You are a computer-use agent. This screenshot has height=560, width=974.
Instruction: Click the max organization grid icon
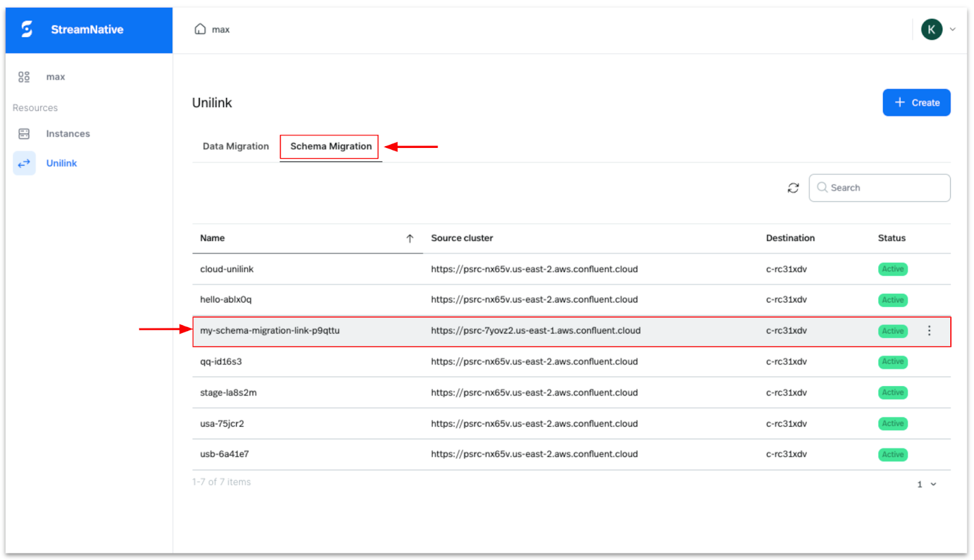[24, 77]
